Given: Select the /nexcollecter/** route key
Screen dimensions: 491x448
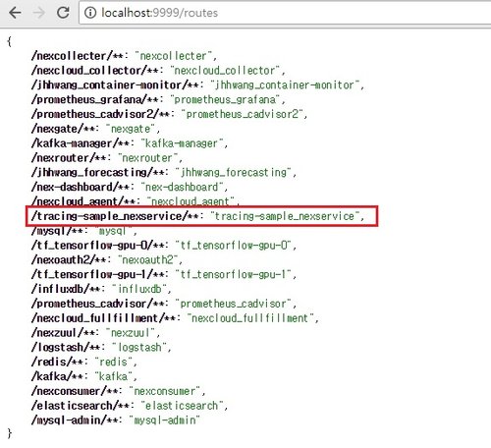Looking at the screenshot, I should click(77, 56).
